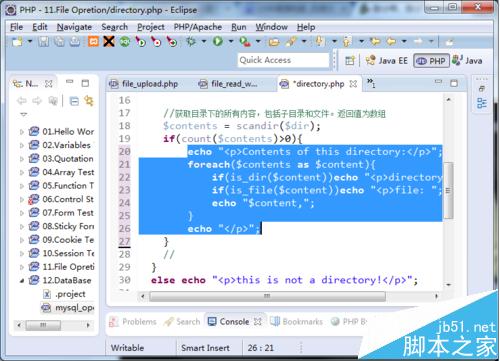Maximize the editor area
500x361 pixels.
click(454, 83)
